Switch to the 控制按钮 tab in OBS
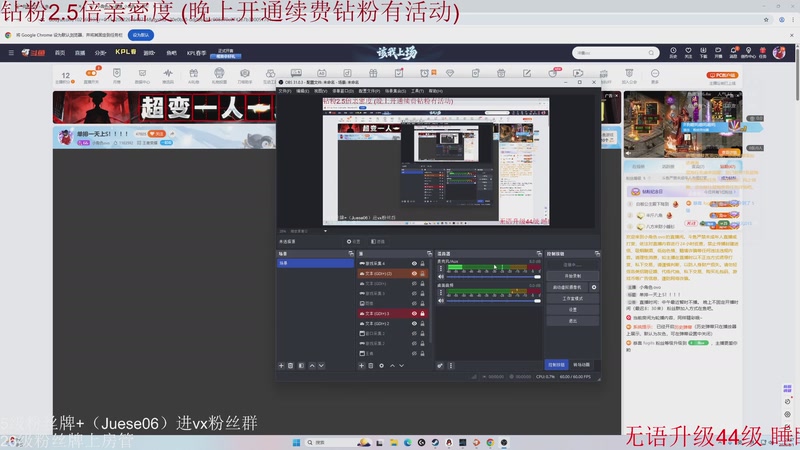The height and width of the screenshot is (450, 800). coord(557,365)
